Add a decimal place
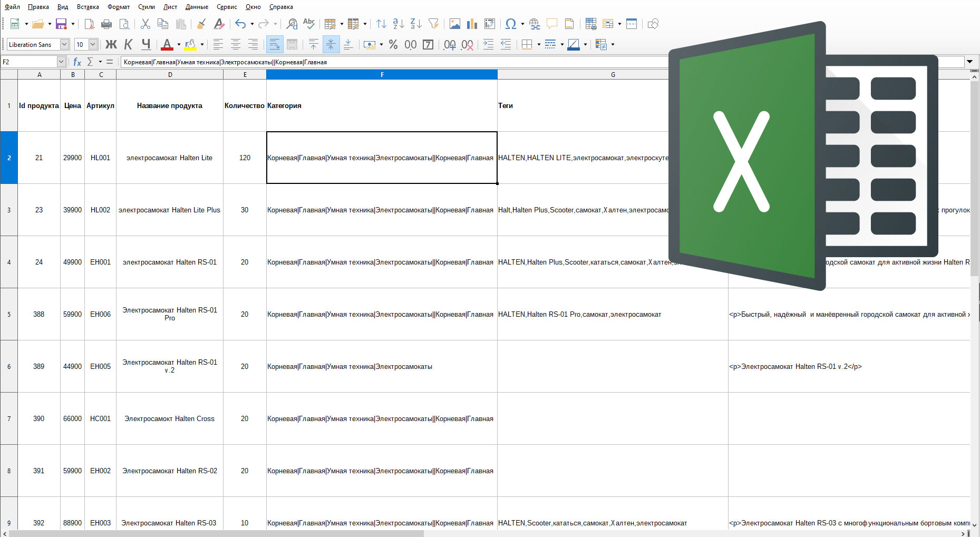The image size is (980, 537). pyautogui.click(x=450, y=44)
